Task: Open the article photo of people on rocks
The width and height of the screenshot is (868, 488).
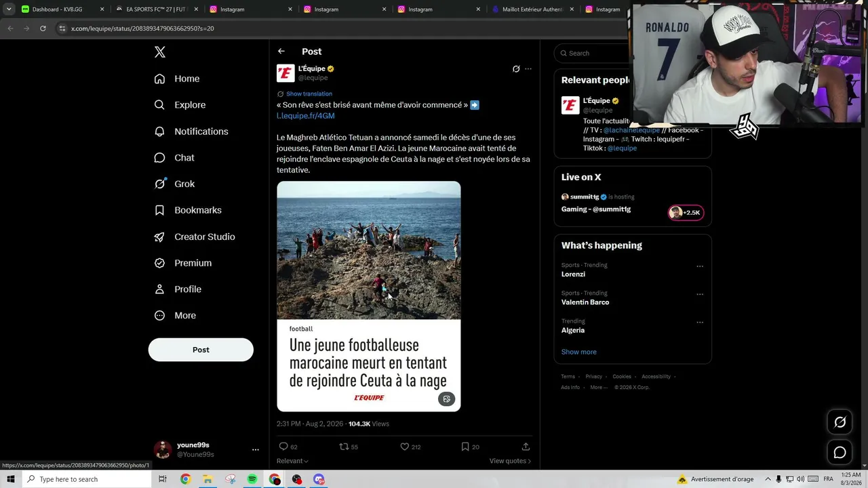Action: [369, 250]
